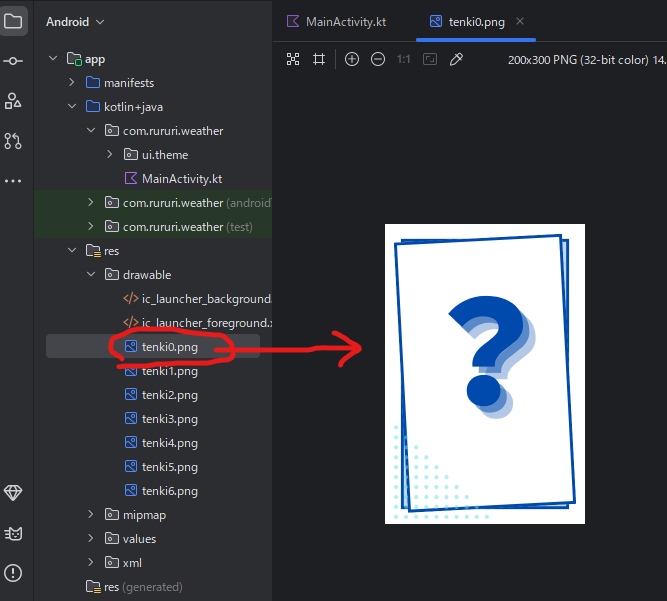The image size is (667, 601).
Task: Select the res (generated) folder
Action: click(x=134, y=587)
